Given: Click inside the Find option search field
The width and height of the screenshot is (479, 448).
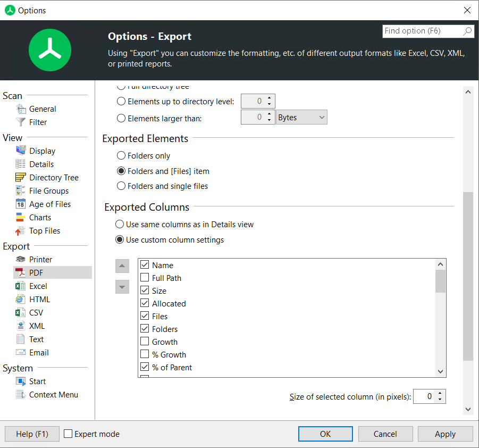Looking at the screenshot, I should point(423,31).
